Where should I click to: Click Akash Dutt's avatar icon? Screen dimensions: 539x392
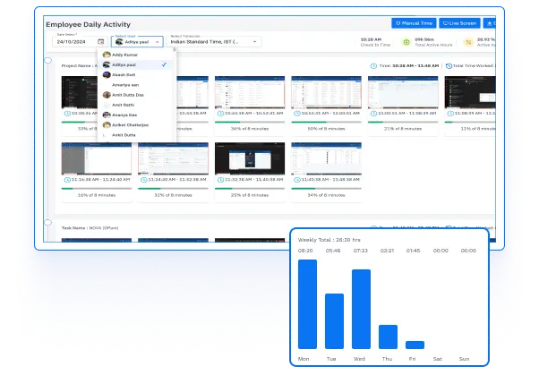click(107, 74)
